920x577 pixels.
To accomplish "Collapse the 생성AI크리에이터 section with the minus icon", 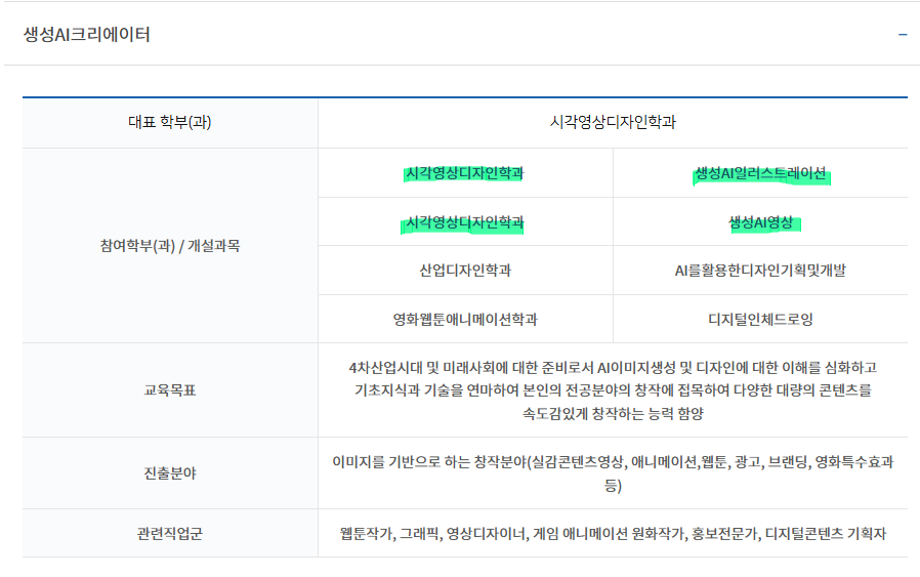I will [902, 35].
